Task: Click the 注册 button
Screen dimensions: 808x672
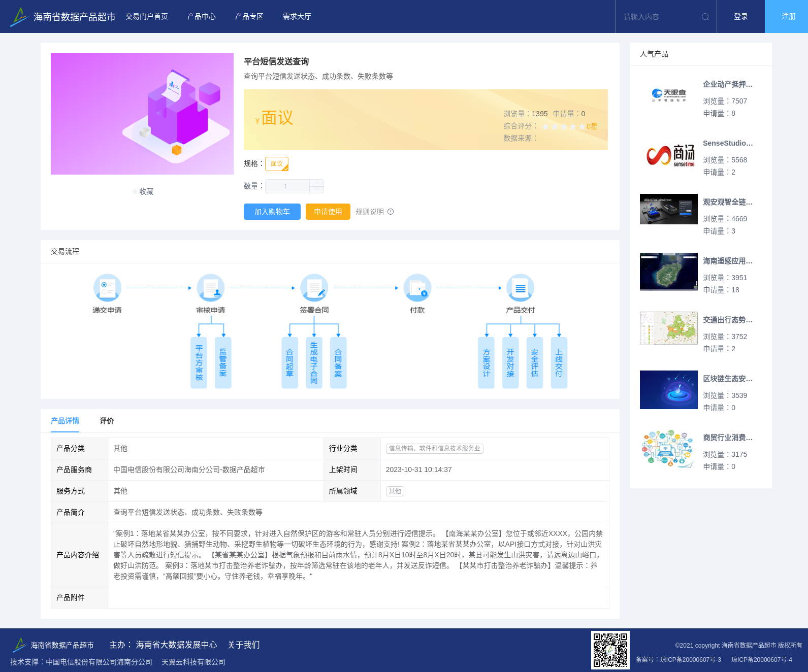Action: [787, 17]
